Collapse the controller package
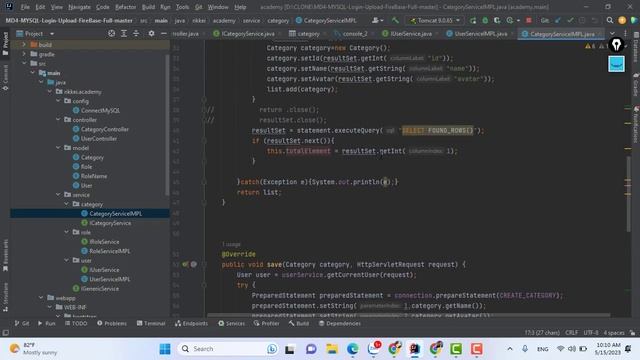Viewport: 640px width, 360px height. click(x=58, y=120)
